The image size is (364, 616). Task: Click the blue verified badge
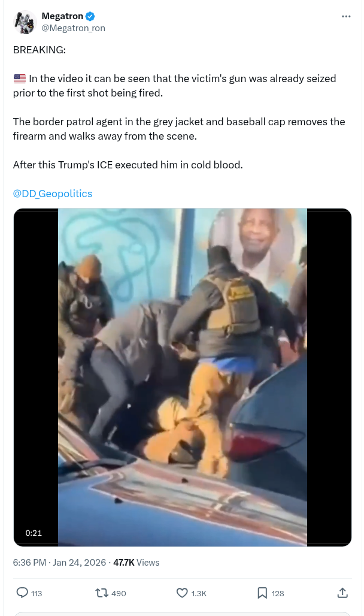coord(90,17)
